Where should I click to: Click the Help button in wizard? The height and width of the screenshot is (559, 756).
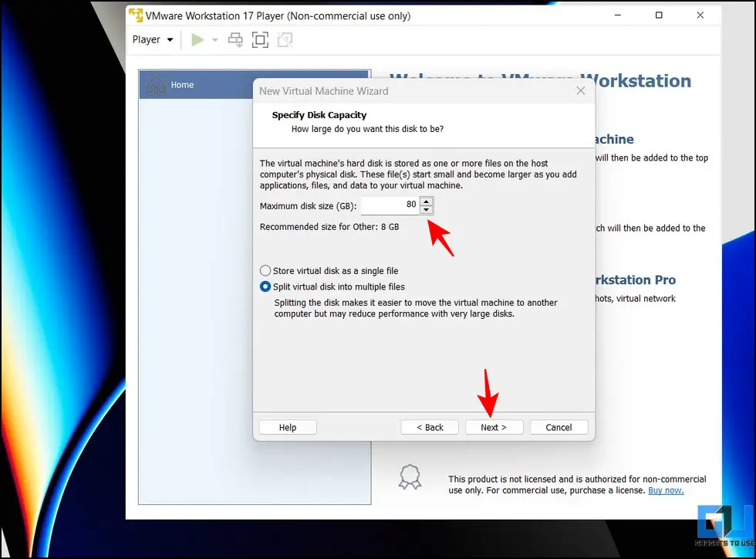pyautogui.click(x=288, y=427)
